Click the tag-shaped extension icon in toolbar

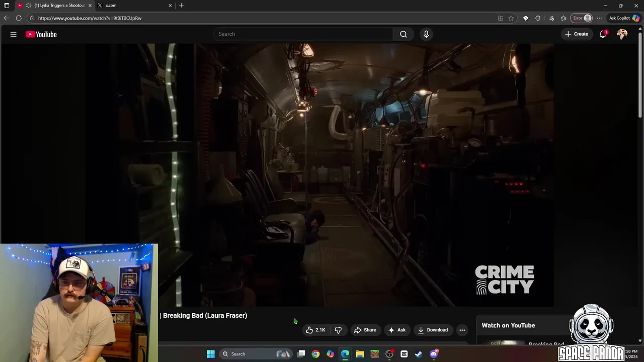click(526, 18)
